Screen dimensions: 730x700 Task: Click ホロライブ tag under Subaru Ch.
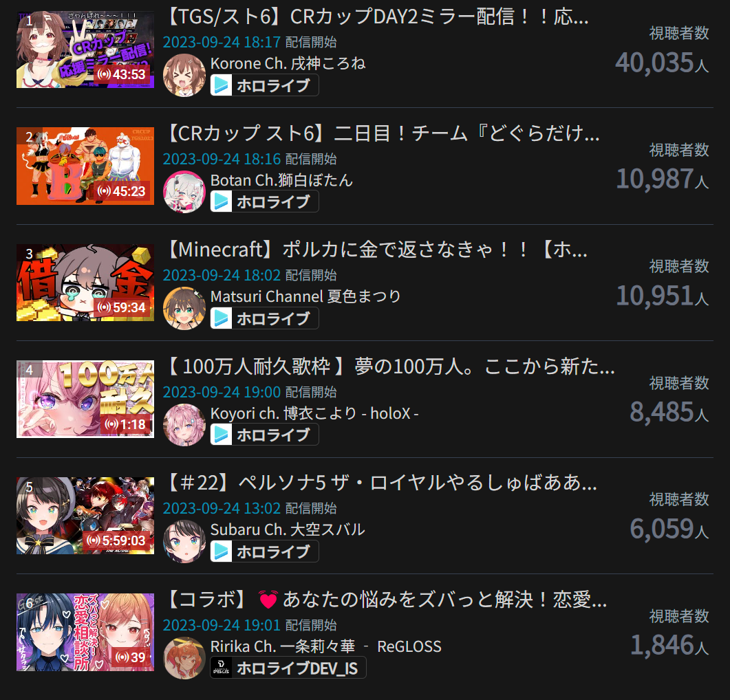(x=264, y=551)
